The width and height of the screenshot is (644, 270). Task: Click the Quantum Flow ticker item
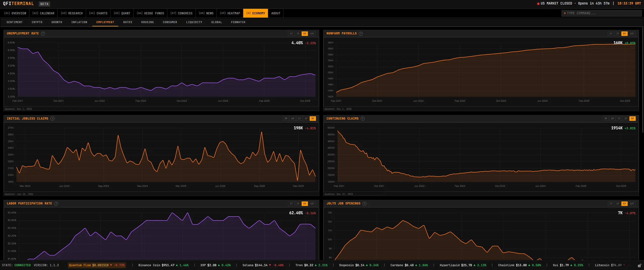pos(97,265)
